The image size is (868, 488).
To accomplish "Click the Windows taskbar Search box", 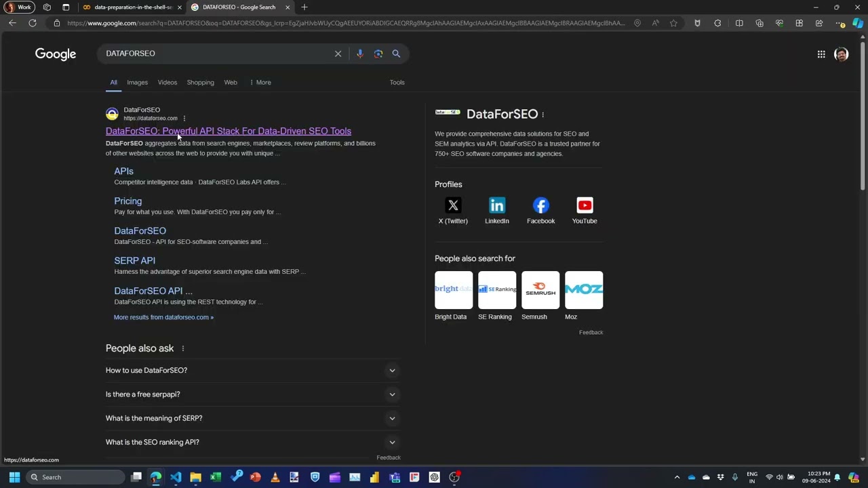I will click(x=75, y=477).
